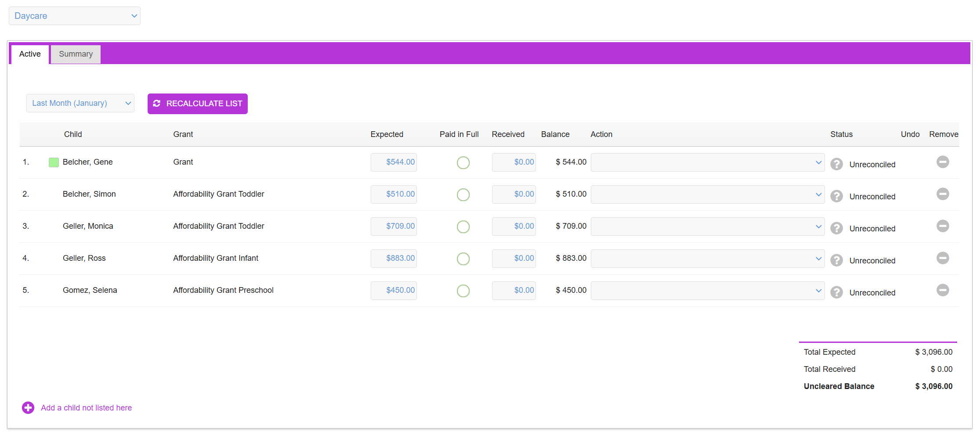
Task: Expand the Last Month (January) period selector
Action: [80, 103]
